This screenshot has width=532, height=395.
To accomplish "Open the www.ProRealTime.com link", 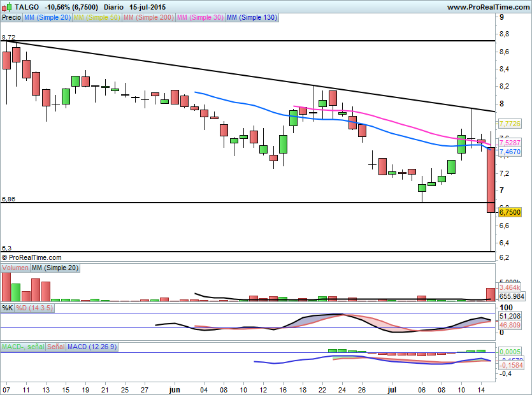I will (487, 6).
